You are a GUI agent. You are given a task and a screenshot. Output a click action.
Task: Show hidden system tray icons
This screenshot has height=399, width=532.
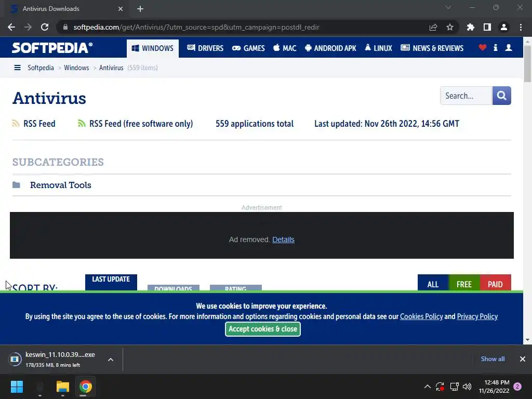tap(428, 387)
